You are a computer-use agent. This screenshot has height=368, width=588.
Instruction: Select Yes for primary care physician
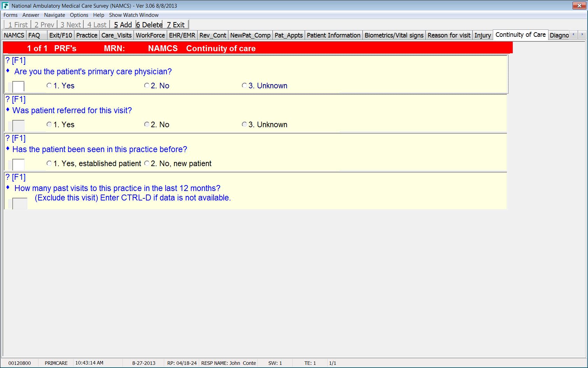(49, 86)
